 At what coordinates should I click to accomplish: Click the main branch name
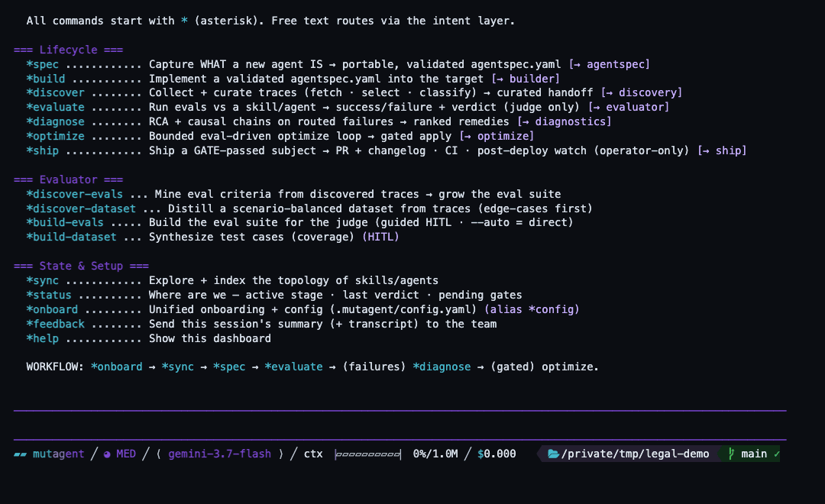[x=754, y=454]
